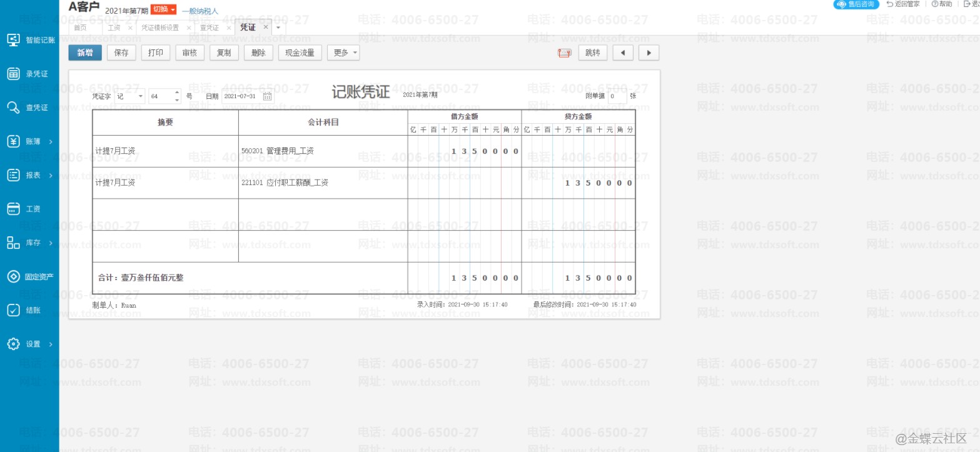Click the 固定资产 icon in sidebar
Viewport: 980px width, 452px height.
pyautogui.click(x=13, y=276)
